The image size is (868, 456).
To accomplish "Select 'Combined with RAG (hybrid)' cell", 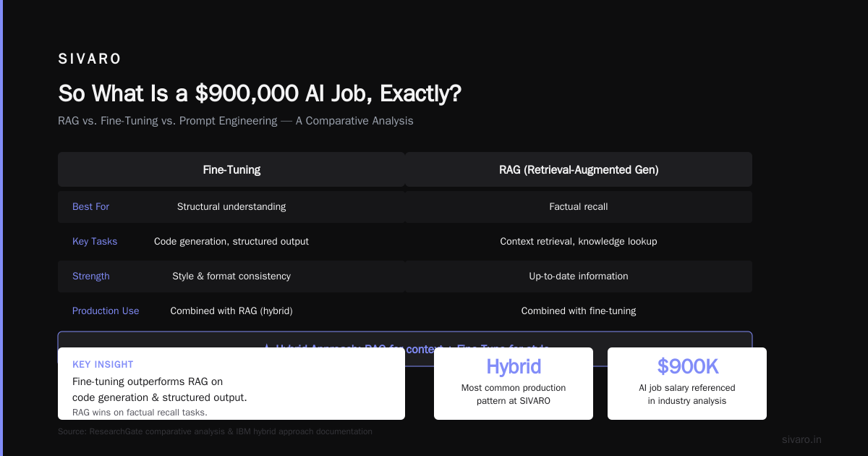I will [231, 311].
